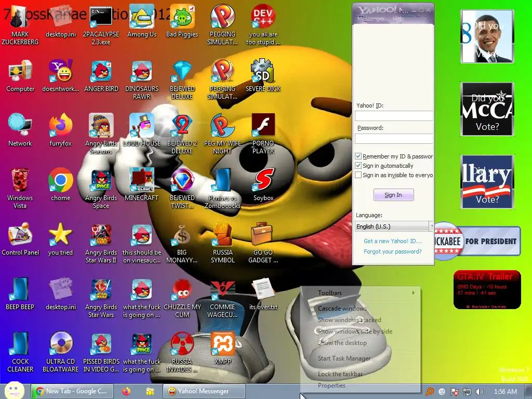Select the COMMIE WAGECU... icon
Image resolution: width=532 pixels, height=399 pixels.
[222, 298]
